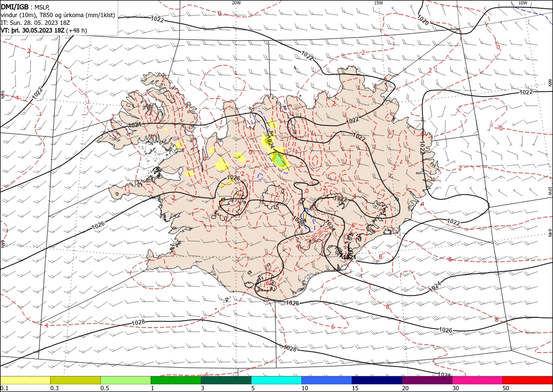Click the 0.1 legend scale value
The width and height of the screenshot is (553, 392).
4,388
